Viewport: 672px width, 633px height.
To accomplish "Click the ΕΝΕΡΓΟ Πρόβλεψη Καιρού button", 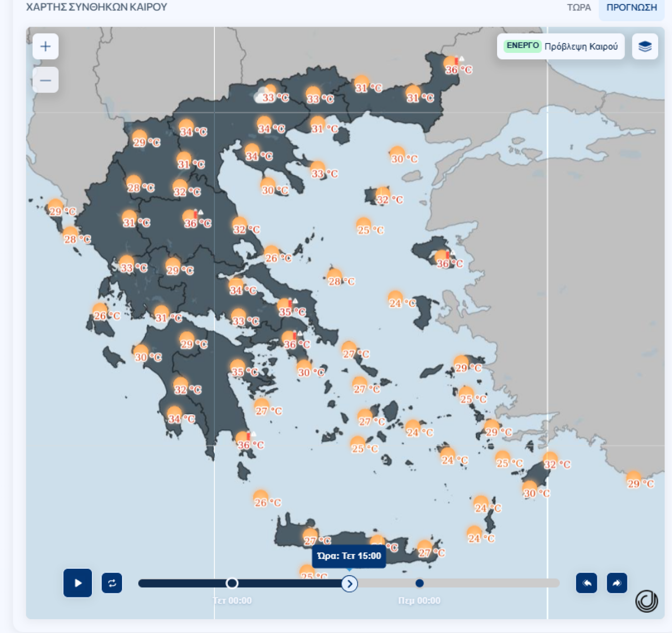I will 561,46.
